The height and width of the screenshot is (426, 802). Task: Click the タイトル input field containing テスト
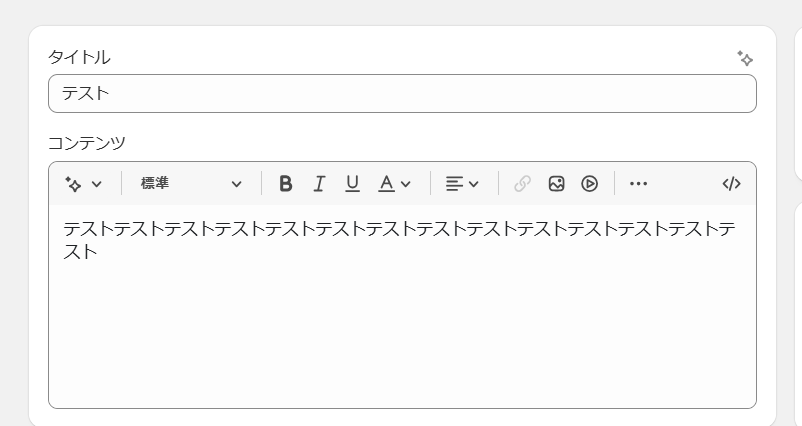click(x=402, y=94)
